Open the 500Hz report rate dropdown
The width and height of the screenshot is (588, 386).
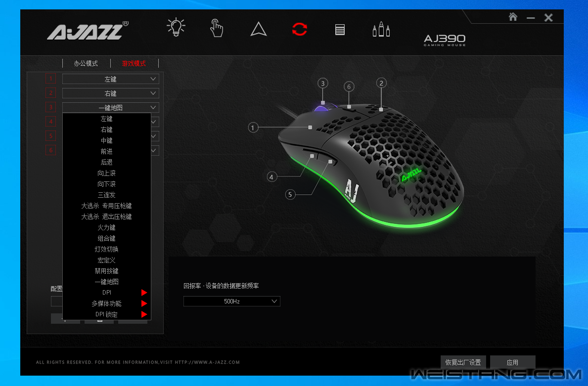232,301
